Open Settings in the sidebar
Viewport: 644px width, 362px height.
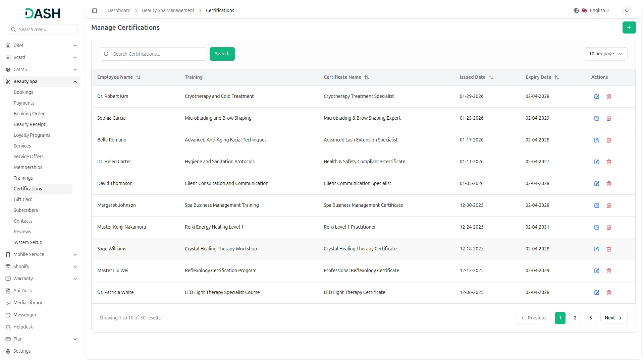coord(42,351)
